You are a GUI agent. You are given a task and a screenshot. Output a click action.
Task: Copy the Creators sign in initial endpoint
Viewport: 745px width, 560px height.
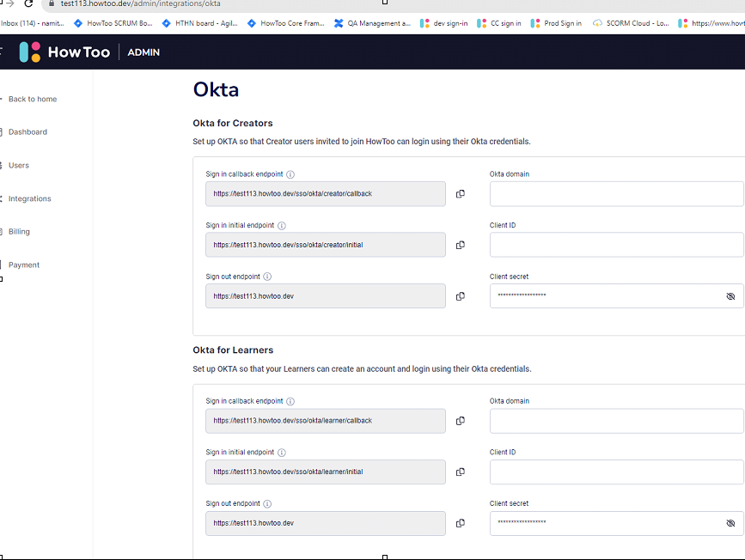[460, 245]
